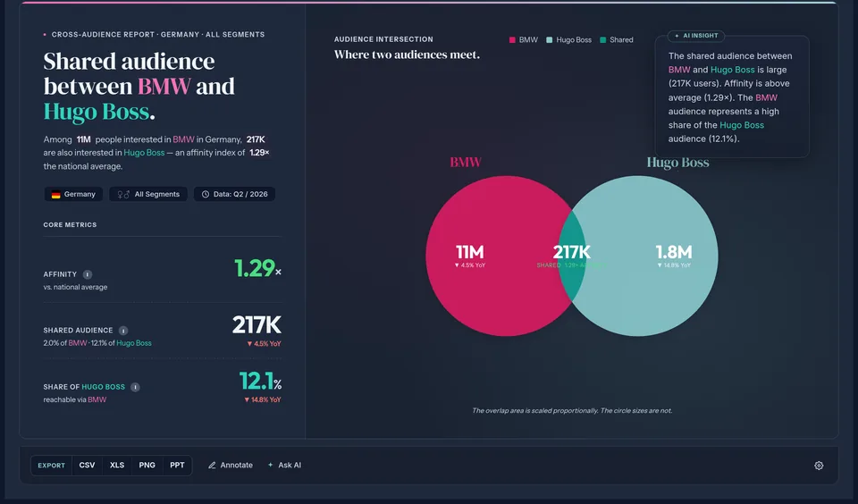The width and height of the screenshot is (858, 504).
Task: Open the Data: Q2 / 2026 period selector
Action: (x=234, y=194)
